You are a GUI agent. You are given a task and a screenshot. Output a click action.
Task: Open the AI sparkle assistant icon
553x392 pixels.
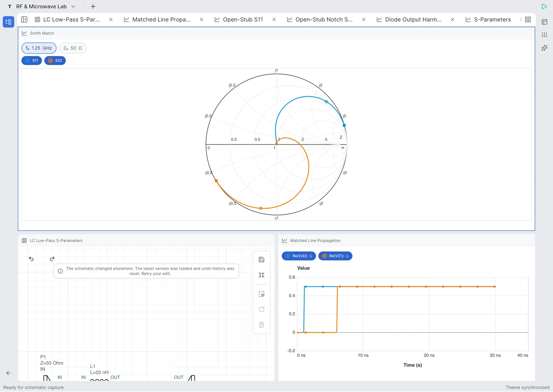pyautogui.click(x=544, y=48)
